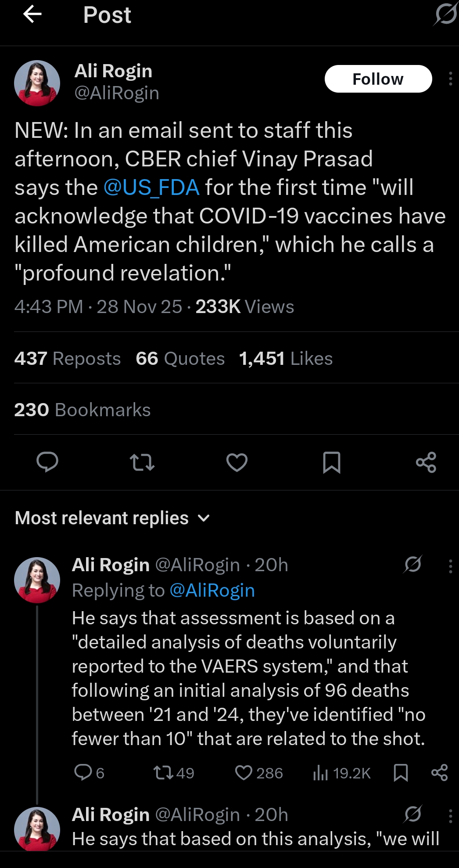Open Ali Rogin's profile picture

pyautogui.click(x=37, y=83)
